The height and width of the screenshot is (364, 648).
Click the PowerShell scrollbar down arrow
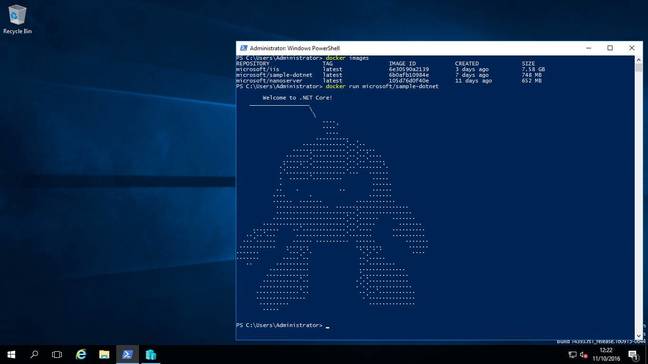tap(638, 336)
